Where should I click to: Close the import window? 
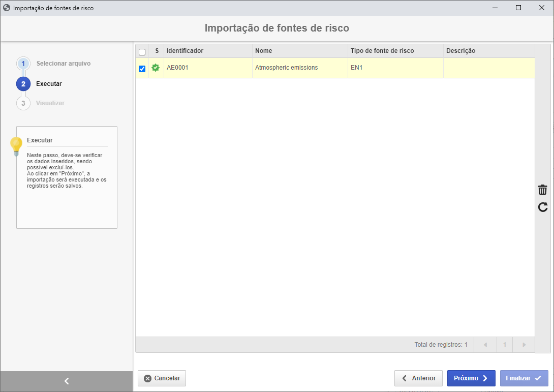pyautogui.click(x=542, y=8)
